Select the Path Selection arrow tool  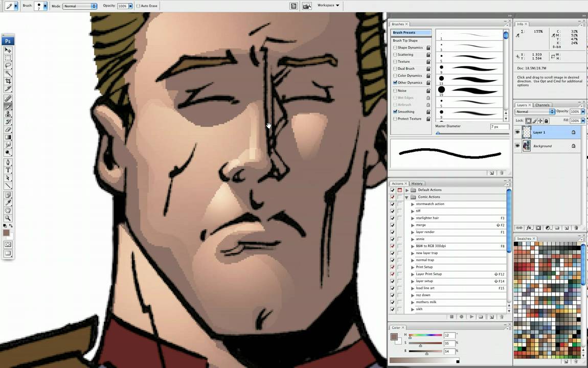8,178
